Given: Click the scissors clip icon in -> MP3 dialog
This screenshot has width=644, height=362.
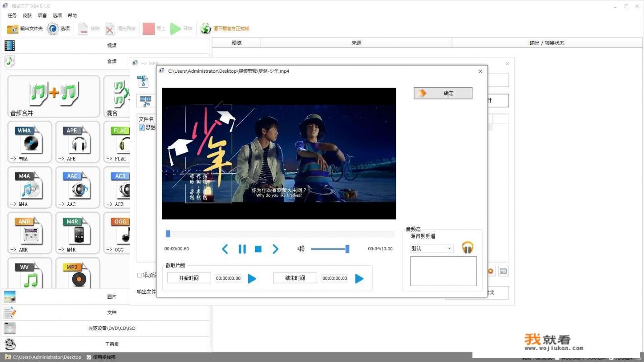Looking at the screenshot, I should [x=146, y=101].
